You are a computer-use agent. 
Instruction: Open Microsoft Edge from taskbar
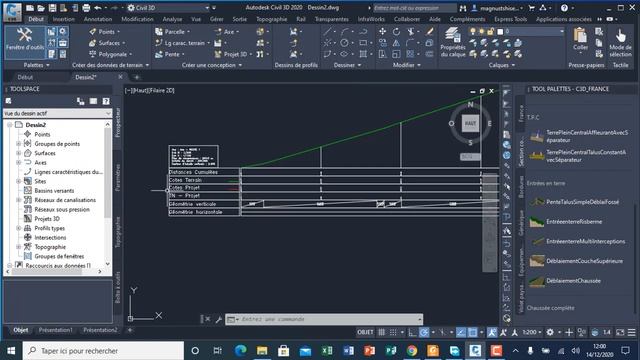coord(240,351)
